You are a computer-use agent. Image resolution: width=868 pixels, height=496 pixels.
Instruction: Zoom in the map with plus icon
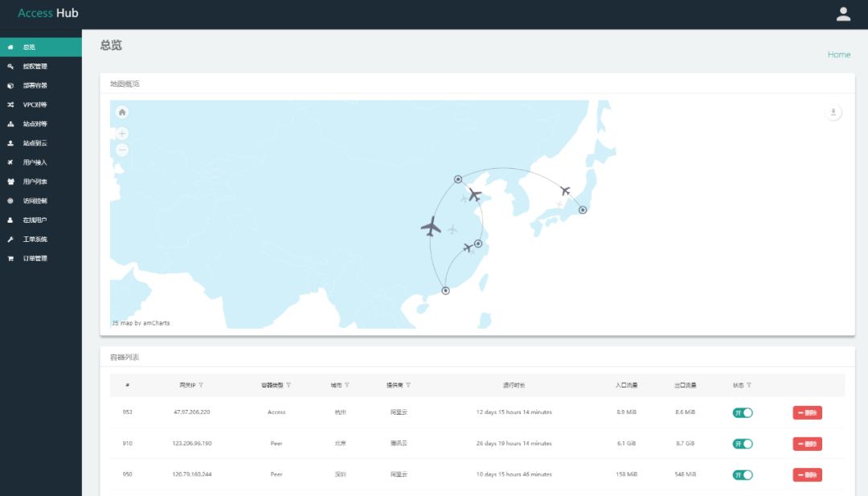pyautogui.click(x=122, y=133)
